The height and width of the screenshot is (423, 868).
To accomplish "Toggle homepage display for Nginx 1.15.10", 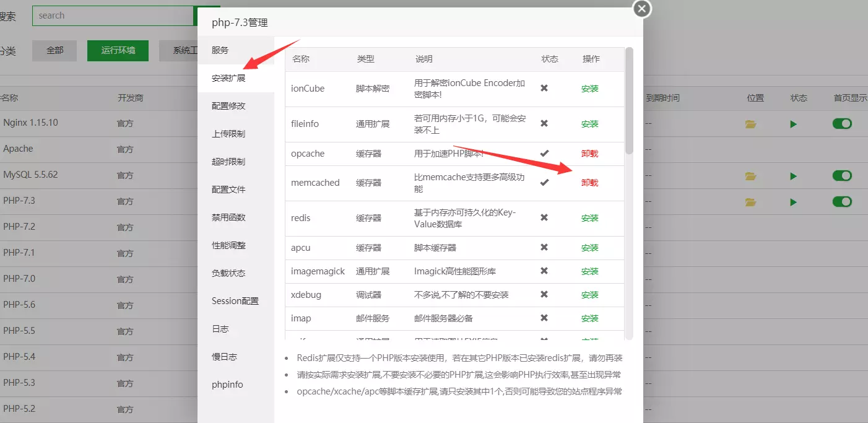I will pos(842,124).
